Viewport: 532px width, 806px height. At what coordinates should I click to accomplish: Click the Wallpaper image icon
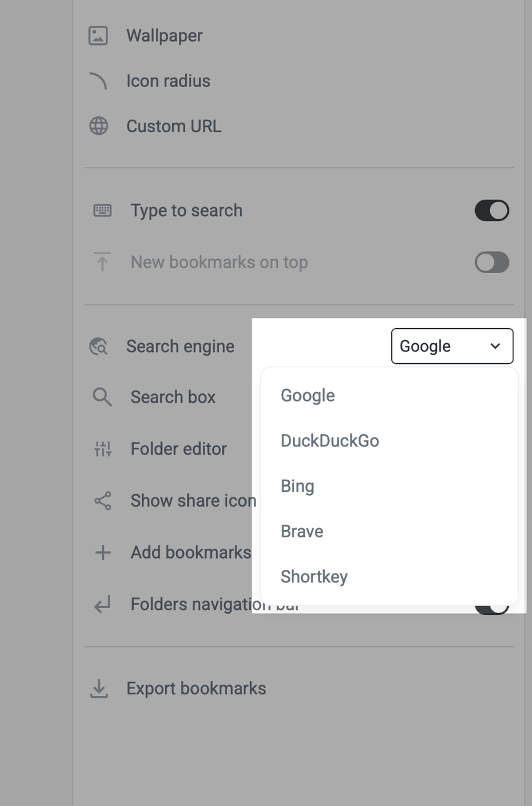[98, 36]
